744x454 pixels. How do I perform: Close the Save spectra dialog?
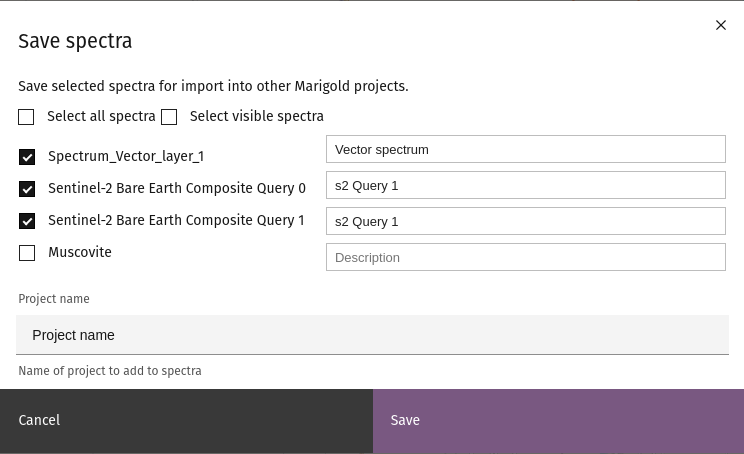click(721, 25)
